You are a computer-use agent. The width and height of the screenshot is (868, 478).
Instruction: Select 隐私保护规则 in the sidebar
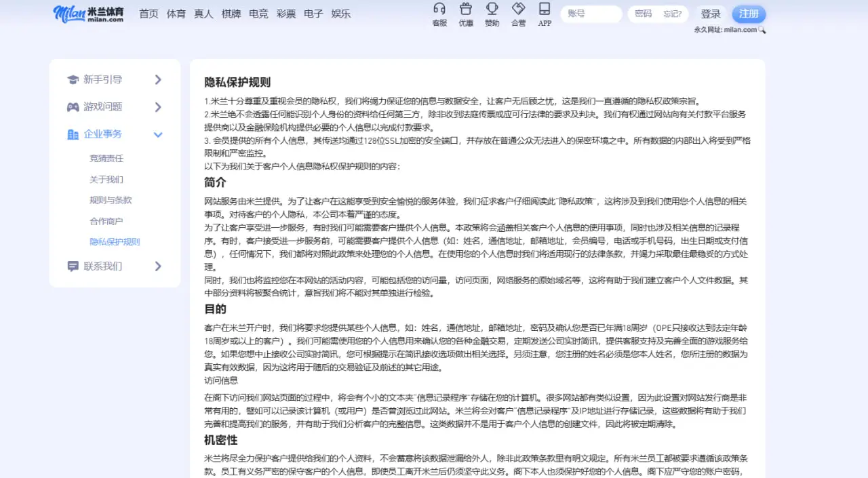click(x=115, y=242)
